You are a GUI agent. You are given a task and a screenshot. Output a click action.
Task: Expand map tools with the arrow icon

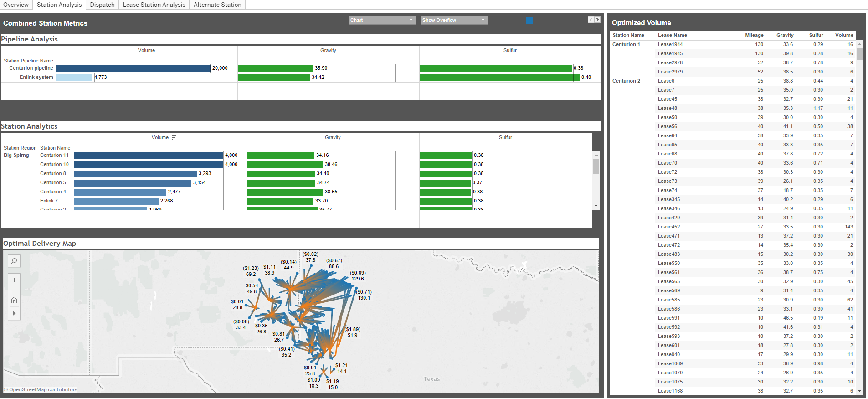14,313
